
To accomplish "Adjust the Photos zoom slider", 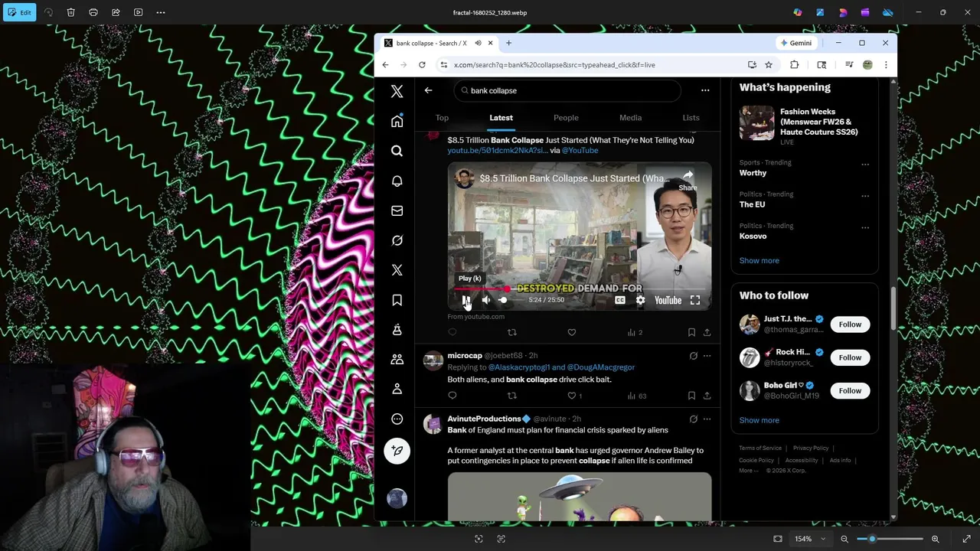I will tap(890, 539).
